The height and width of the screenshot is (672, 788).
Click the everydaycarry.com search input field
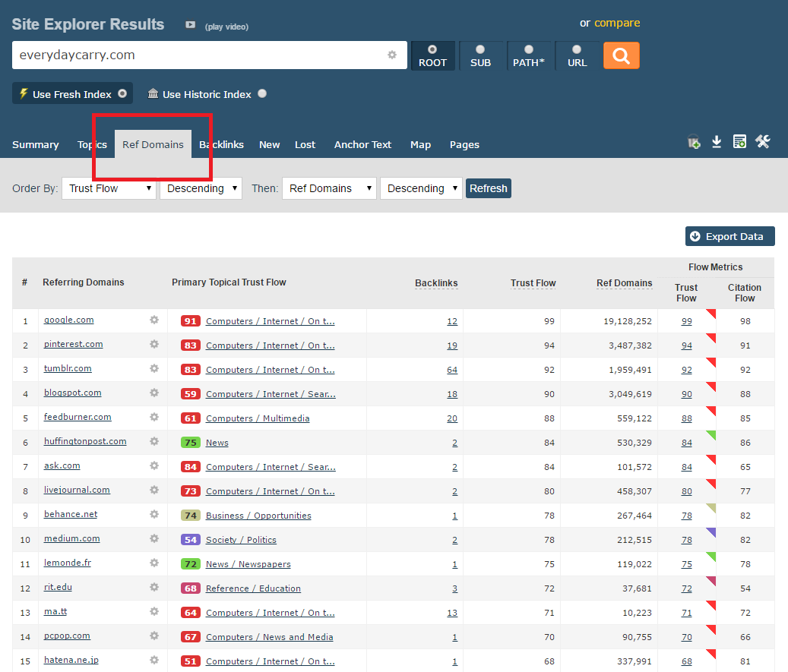tap(198, 55)
